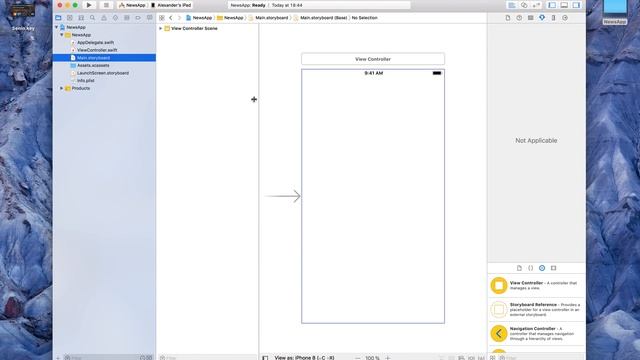Open the NewsApp scheme selector
The image size is (640, 360).
coord(132,5)
